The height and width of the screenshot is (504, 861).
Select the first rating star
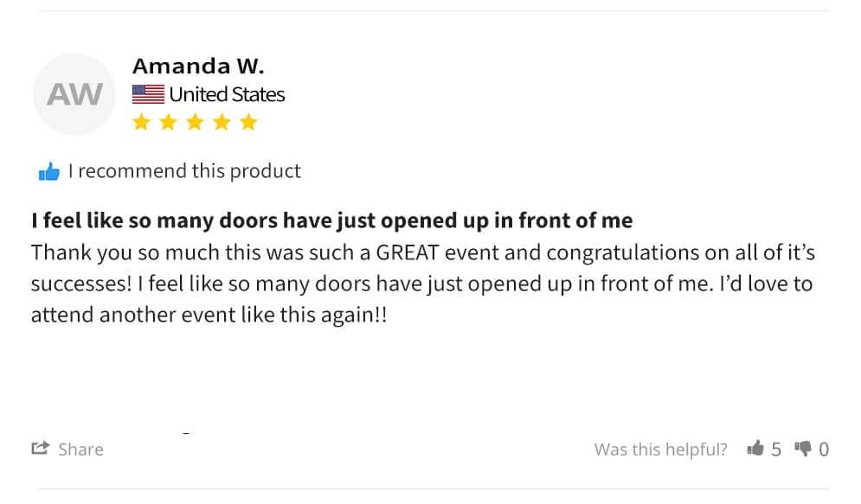pyautogui.click(x=141, y=122)
